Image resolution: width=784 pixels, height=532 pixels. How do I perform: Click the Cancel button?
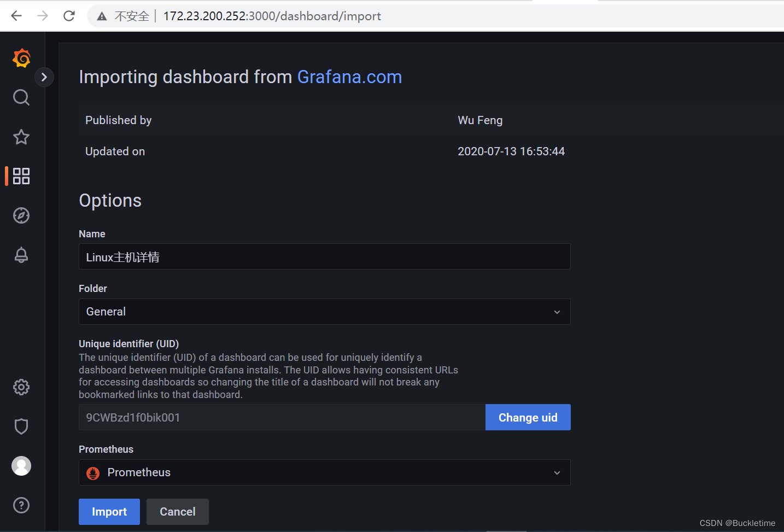point(178,512)
